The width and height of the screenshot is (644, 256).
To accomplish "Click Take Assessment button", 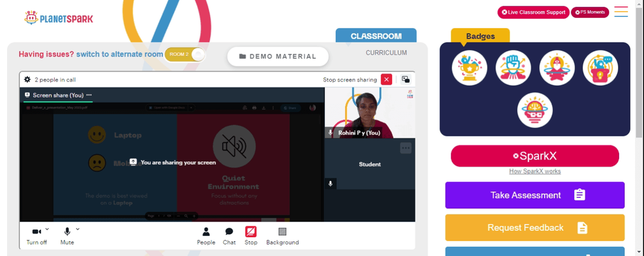I will pos(535,196).
